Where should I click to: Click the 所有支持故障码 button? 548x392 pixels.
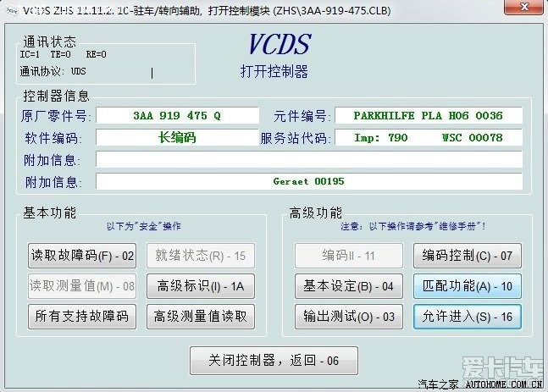82,317
